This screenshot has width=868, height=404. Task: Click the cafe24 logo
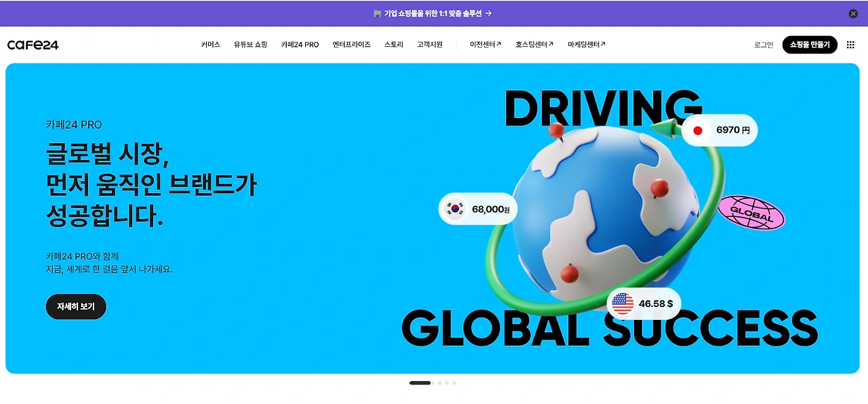(33, 45)
